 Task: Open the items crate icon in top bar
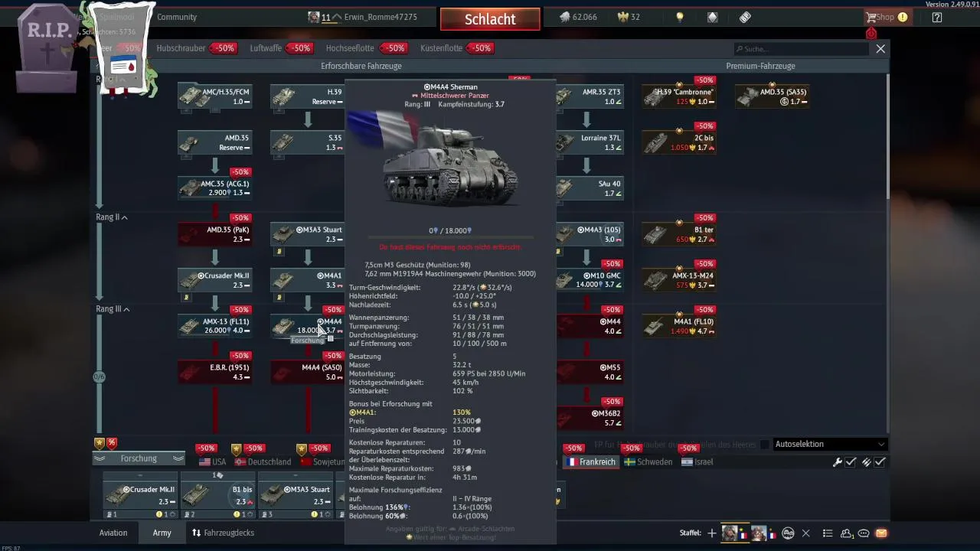(x=713, y=17)
